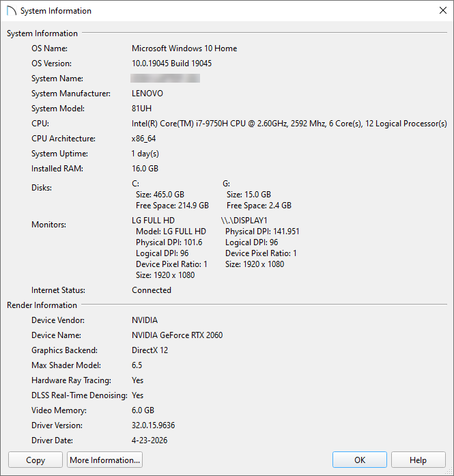Viewport: 454px width, 476px height.
Task: Click the G: drive size 15.0 GB
Action: (249, 195)
